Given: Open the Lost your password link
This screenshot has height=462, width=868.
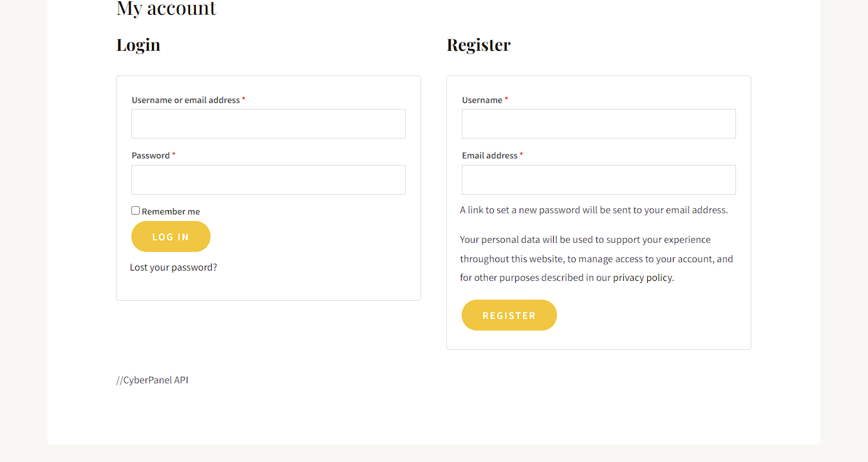Looking at the screenshot, I should click(173, 267).
